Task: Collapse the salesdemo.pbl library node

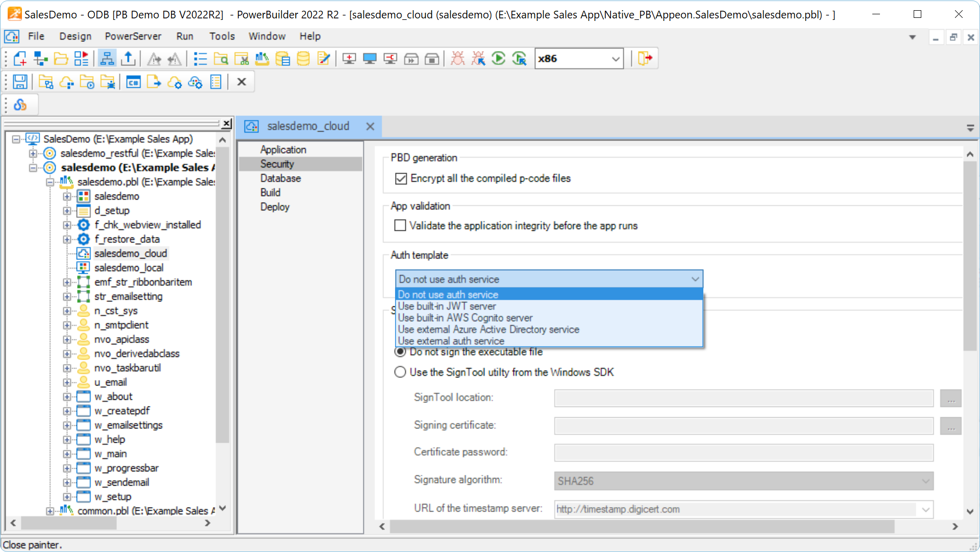Action: pyautogui.click(x=50, y=182)
